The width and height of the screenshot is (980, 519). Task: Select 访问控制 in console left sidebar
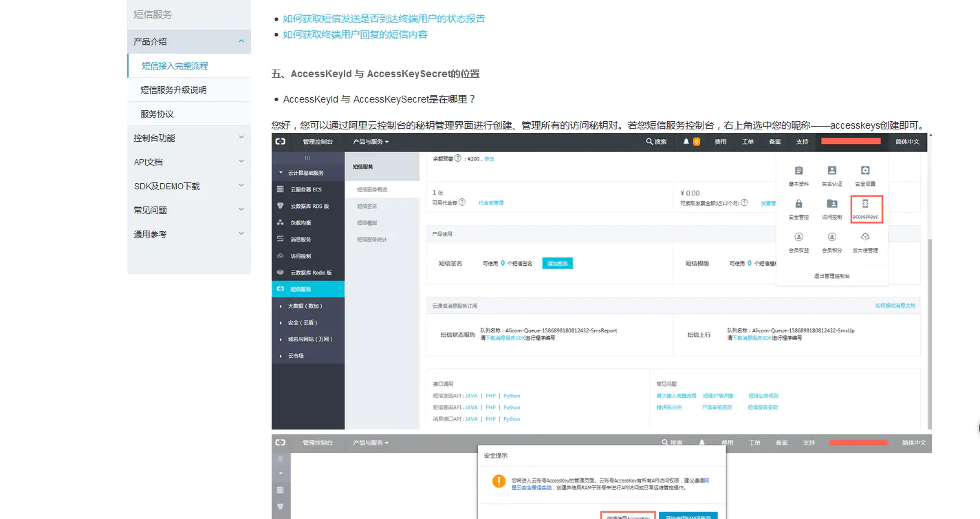coord(308,256)
